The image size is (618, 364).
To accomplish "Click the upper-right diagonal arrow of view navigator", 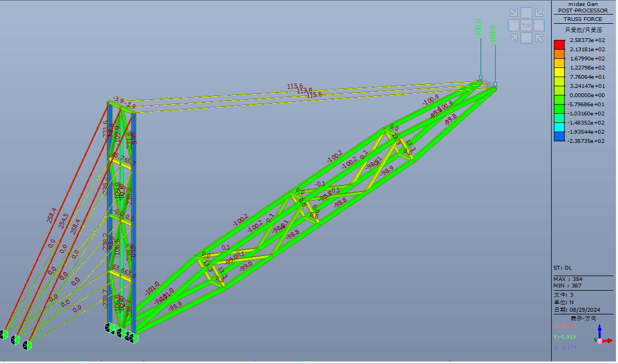I will 539,13.
